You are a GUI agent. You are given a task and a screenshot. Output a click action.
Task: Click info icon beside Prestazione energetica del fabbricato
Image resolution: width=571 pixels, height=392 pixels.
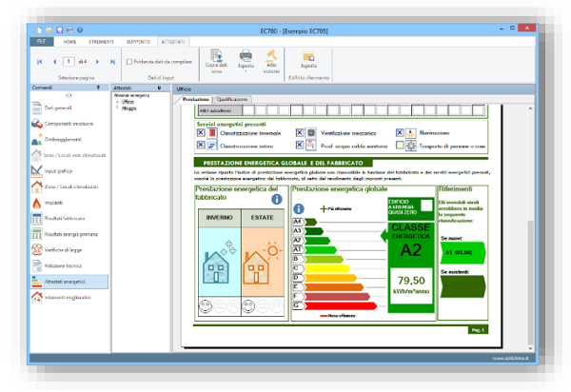pos(277,199)
